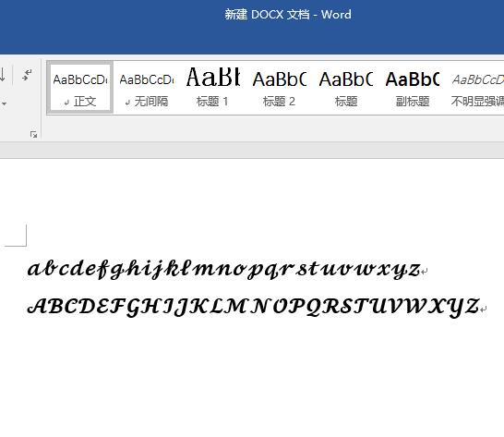Click the sort down-arrow icon
This screenshot has width=504, height=437.
click(x=3, y=75)
